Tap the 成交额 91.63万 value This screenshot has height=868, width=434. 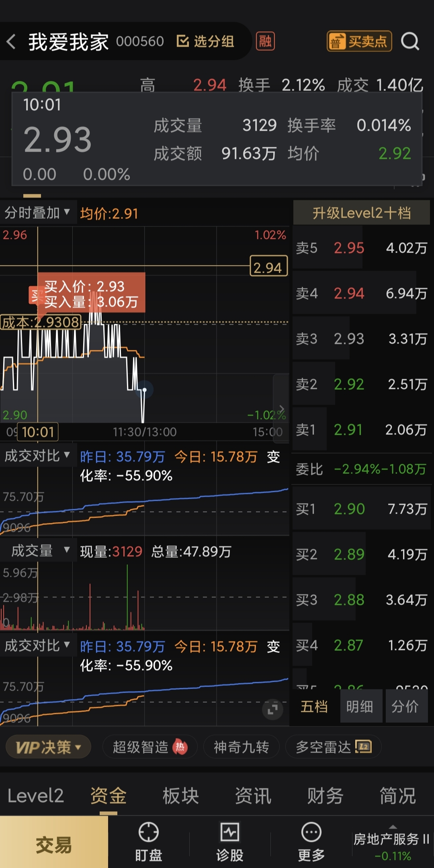(249, 153)
